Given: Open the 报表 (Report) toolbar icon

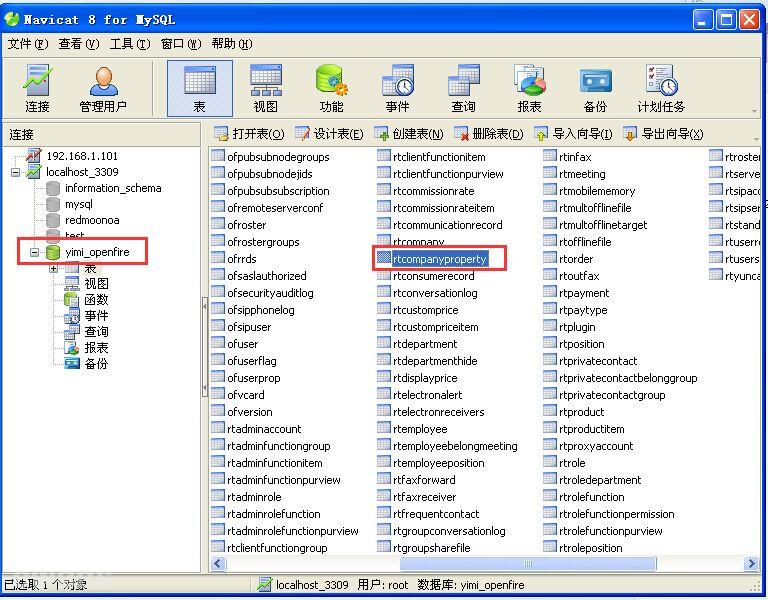Looking at the screenshot, I should tap(529, 89).
